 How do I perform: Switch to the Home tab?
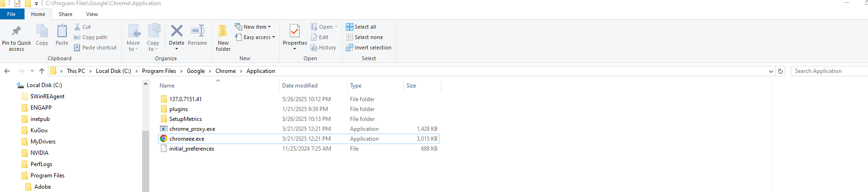point(38,14)
